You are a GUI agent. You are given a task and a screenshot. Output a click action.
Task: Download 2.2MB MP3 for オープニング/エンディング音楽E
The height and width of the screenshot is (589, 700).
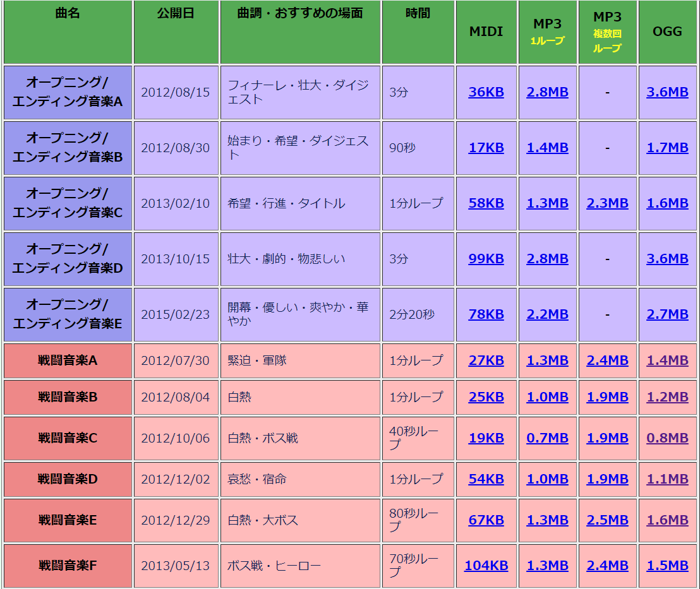547,314
